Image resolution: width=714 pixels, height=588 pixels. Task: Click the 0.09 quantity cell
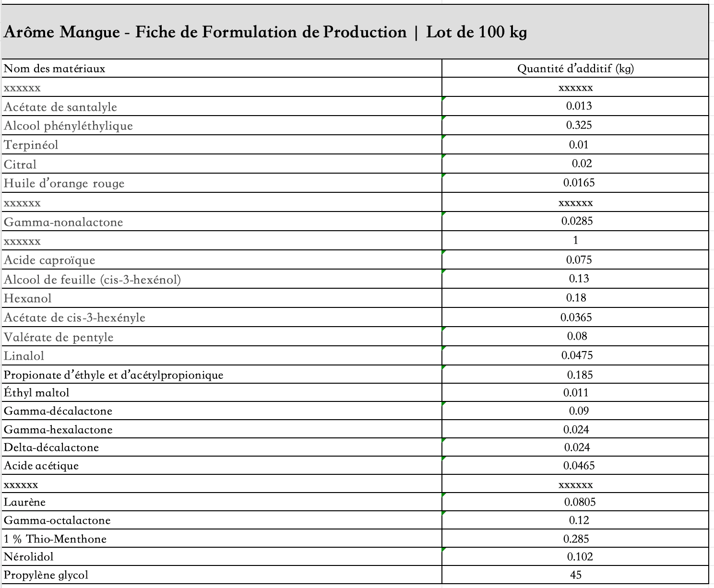[x=575, y=411]
